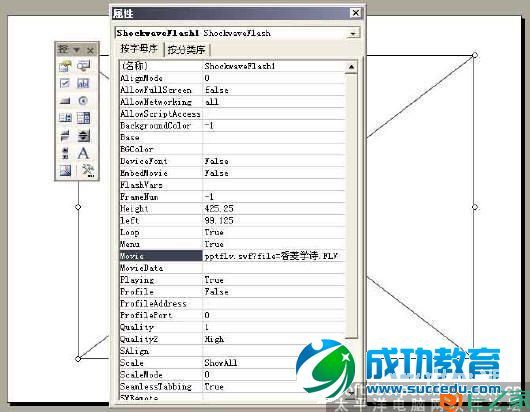This screenshot has height=412, width=530.
Task: Select the FrameNum property
Action: (x=161, y=197)
